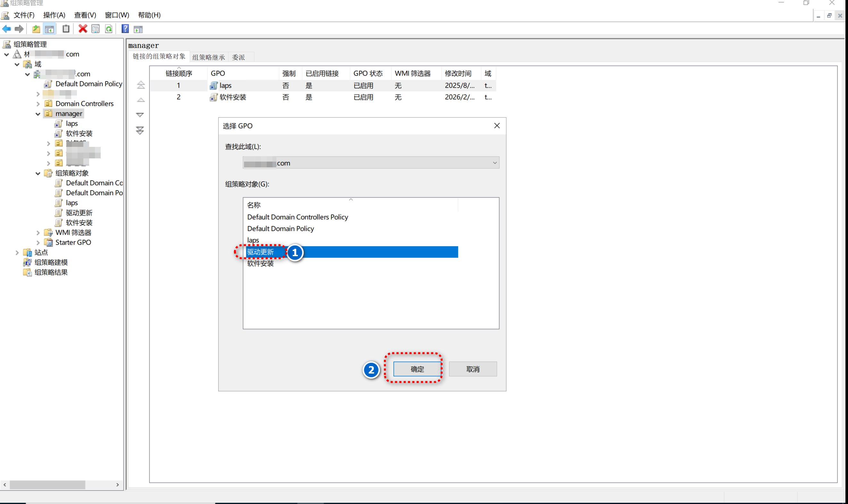Switch to the 组策略继承 tab

tap(208, 57)
